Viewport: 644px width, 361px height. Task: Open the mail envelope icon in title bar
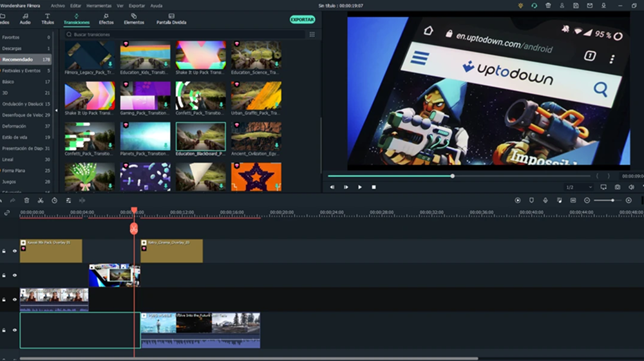pyautogui.click(x=590, y=6)
